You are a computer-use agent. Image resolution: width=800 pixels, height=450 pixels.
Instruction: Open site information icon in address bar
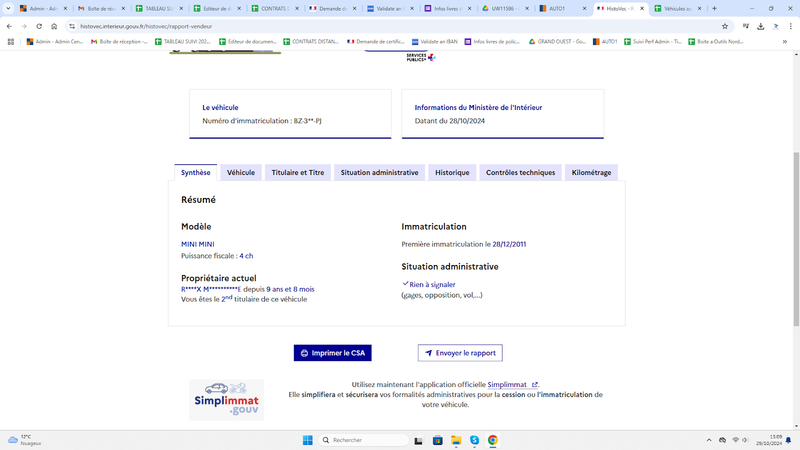click(72, 26)
